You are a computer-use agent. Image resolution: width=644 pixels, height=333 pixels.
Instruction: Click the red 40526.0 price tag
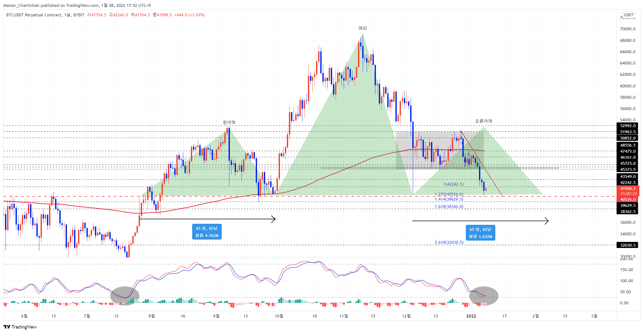[627, 200]
